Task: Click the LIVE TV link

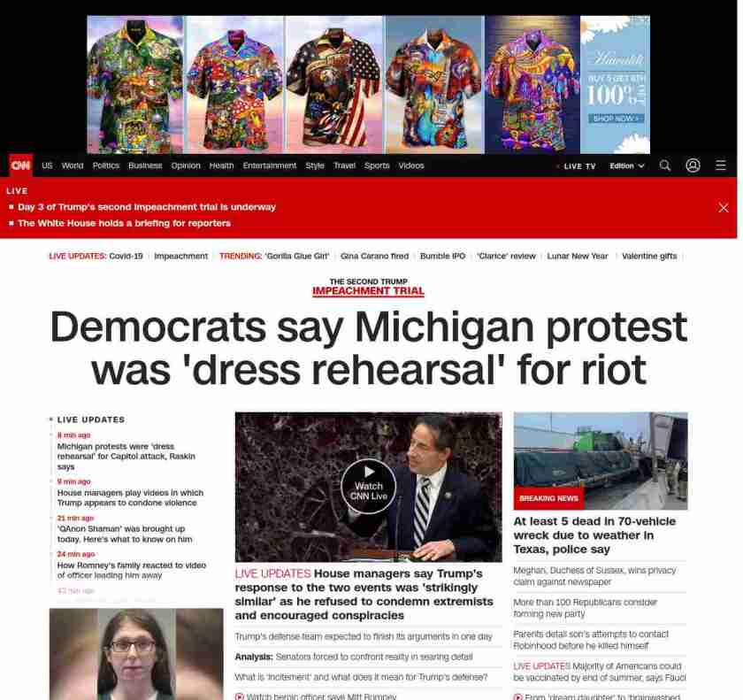Action: [579, 166]
